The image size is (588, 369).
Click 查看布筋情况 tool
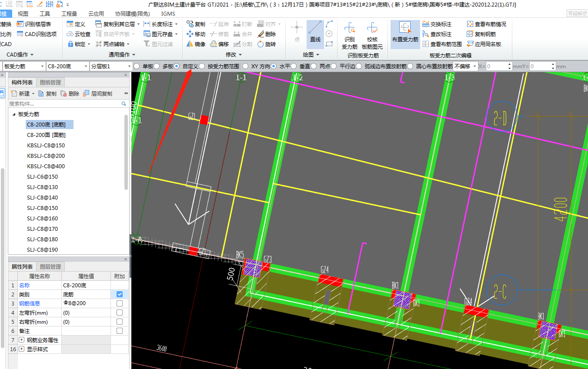[487, 24]
